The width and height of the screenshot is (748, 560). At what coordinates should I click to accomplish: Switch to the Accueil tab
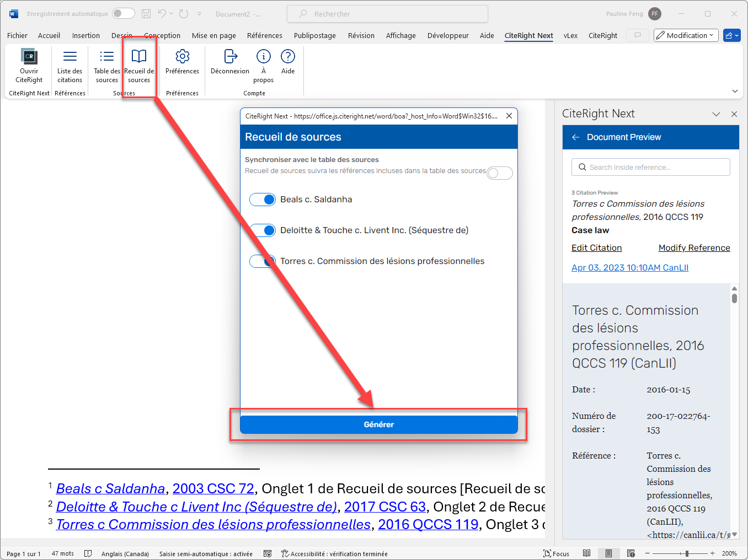pyautogui.click(x=49, y=35)
